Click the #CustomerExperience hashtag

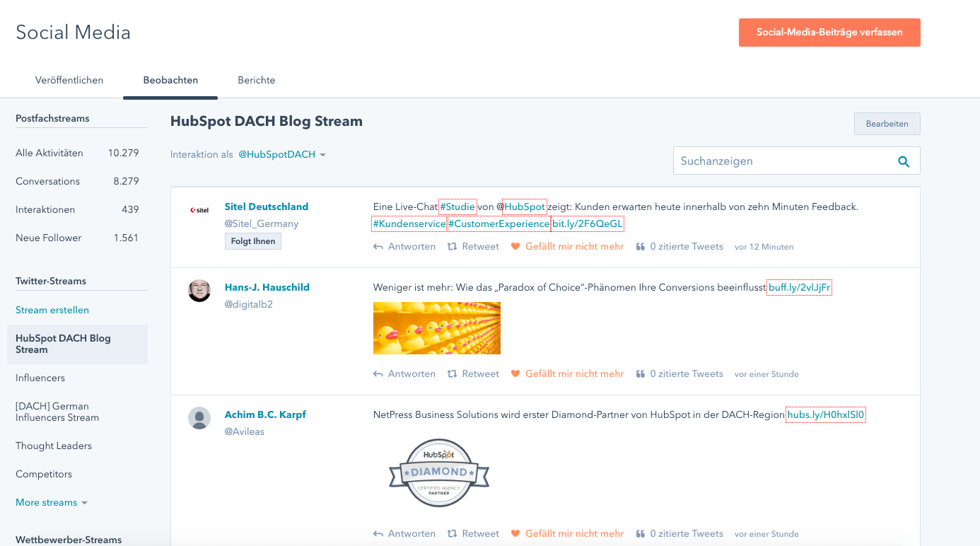(499, 224)
